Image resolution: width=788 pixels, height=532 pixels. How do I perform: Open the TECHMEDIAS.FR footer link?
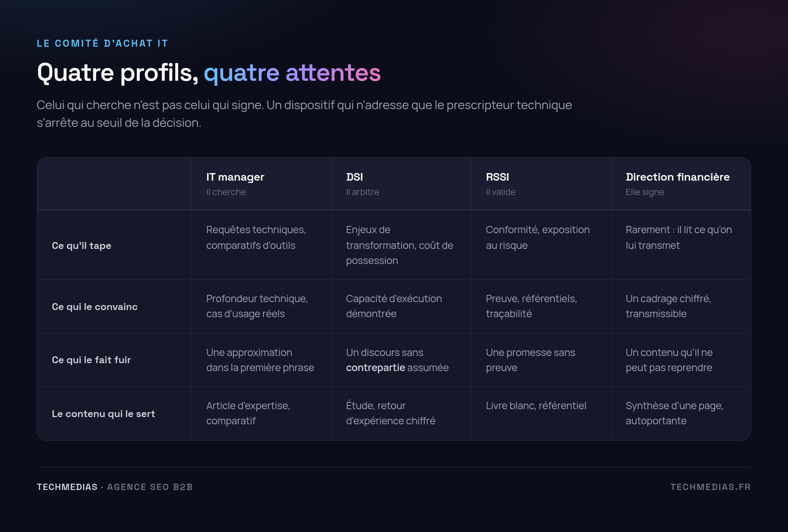[711, 487]
